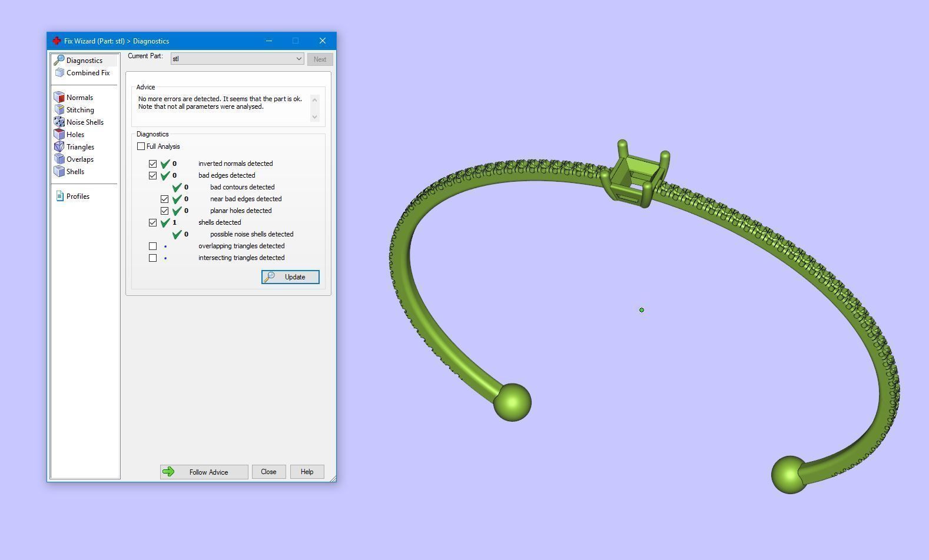Click the Advice box scroll up arrow
Image resolution: width=929 pixels, height=560 pixels.
(x=314, y=99)
